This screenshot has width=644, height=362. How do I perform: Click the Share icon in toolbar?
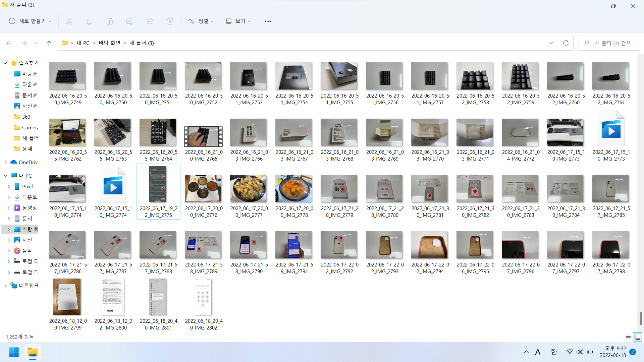150,21
